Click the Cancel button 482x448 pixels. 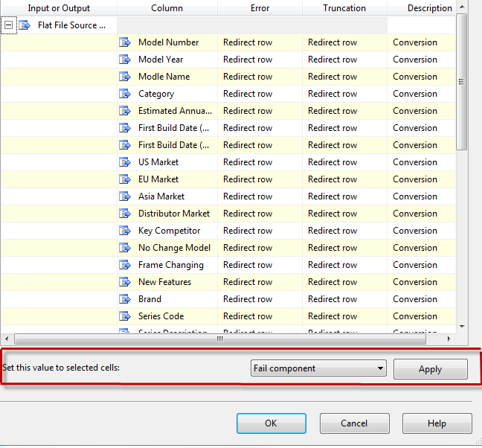354,423
